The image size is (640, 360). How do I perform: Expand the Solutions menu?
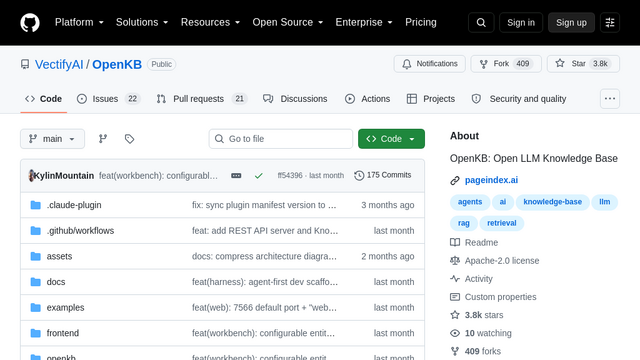142,22
